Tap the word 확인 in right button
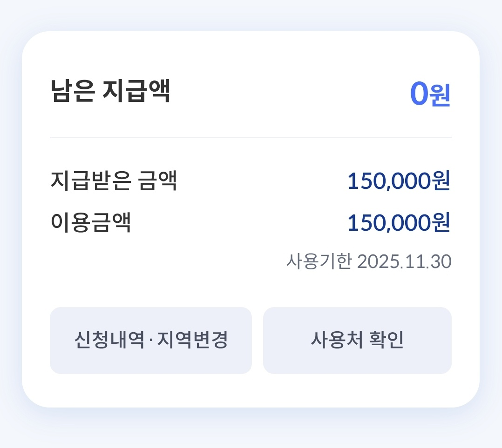The width and height of the screenshot is (502, 448). pos(386,340)
